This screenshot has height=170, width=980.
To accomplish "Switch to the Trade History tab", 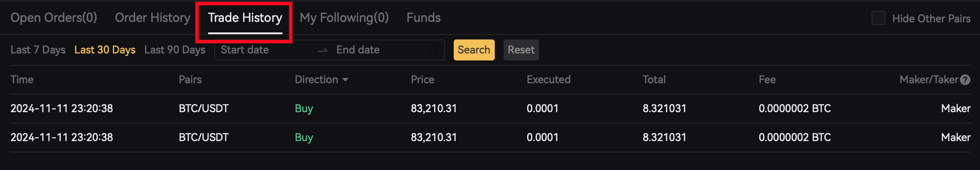I will pos(245,18).
